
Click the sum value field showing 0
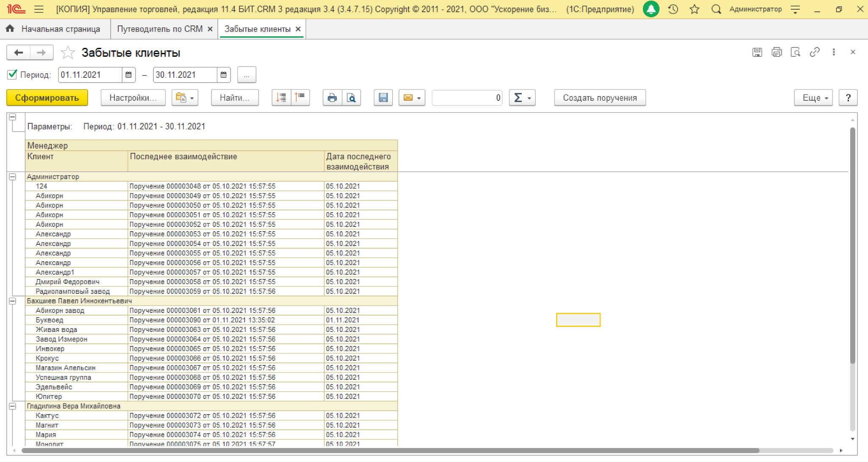(467, 98)
